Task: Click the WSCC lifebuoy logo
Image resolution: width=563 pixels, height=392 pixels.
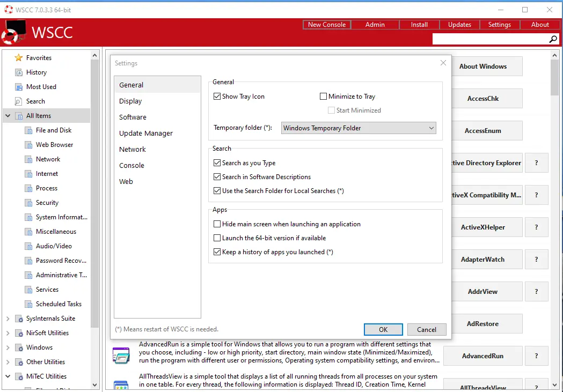Action: (x=13, y=32)
